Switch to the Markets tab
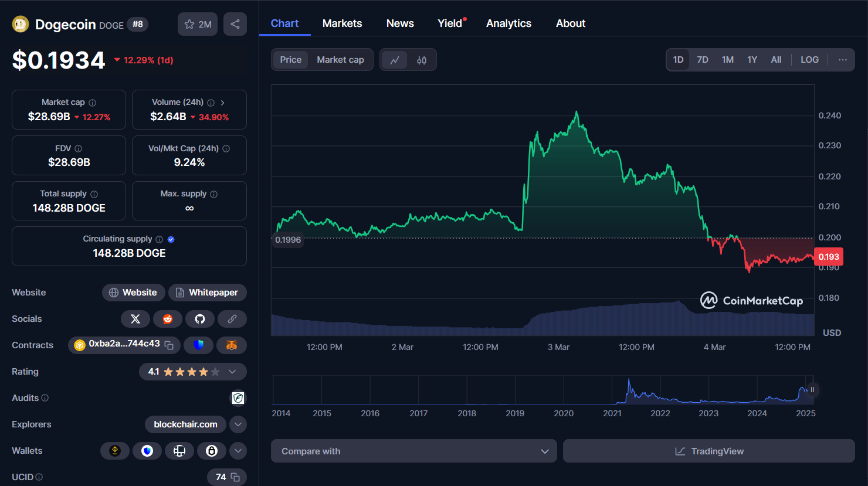Screen dimensions: 868x486 coord(342,23)
